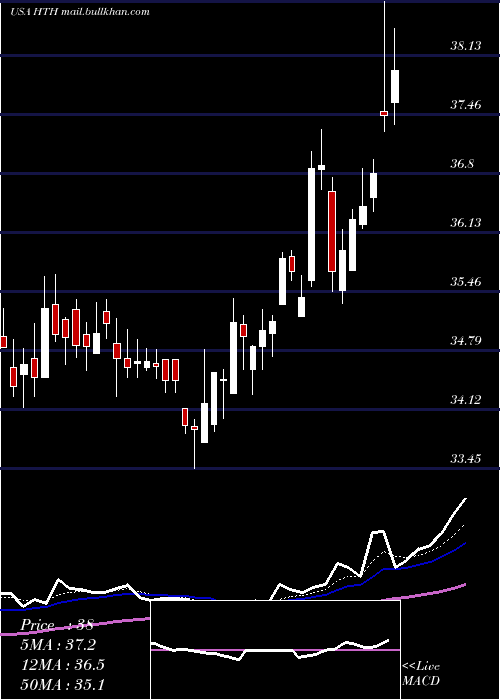Select the 36.8 price axis label

pos(462,163)
